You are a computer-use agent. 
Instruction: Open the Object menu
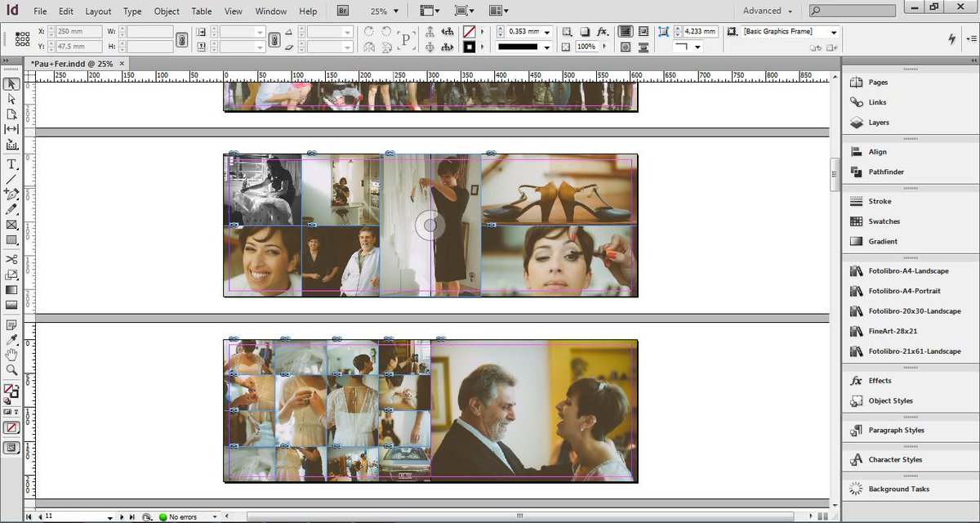click(167, 11)
